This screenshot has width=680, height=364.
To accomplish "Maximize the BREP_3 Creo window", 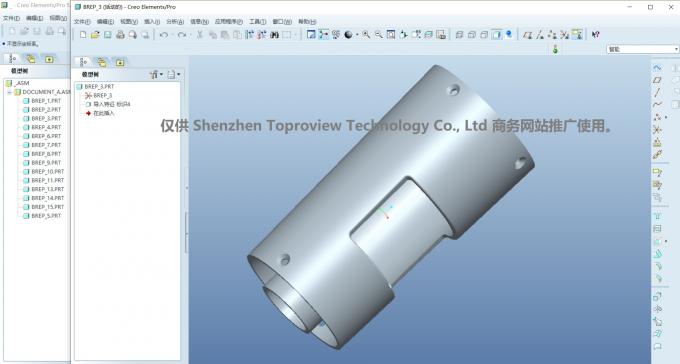I will tap(650, 7).
